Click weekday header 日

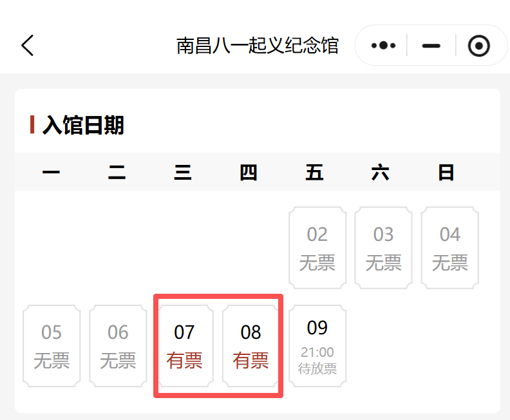446,172
